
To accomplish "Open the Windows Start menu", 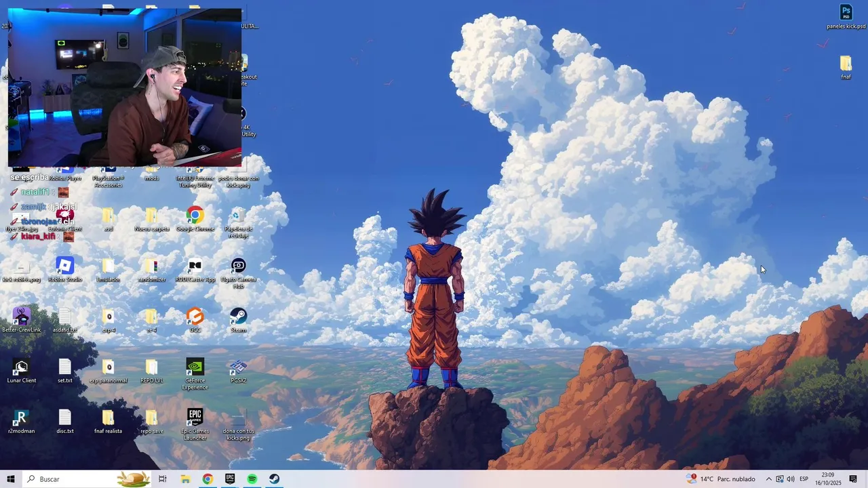I will [11, 479].
